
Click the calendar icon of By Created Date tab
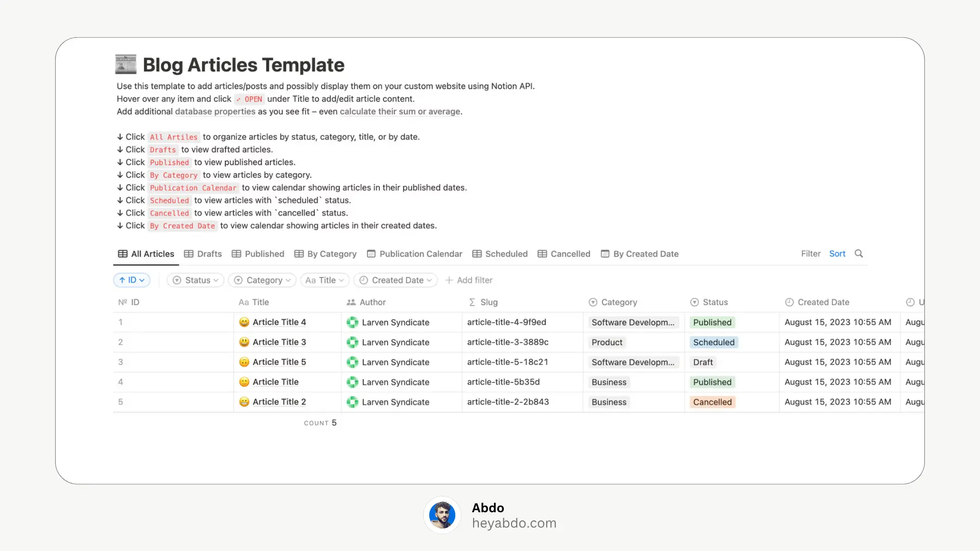(x=605, y=254)
